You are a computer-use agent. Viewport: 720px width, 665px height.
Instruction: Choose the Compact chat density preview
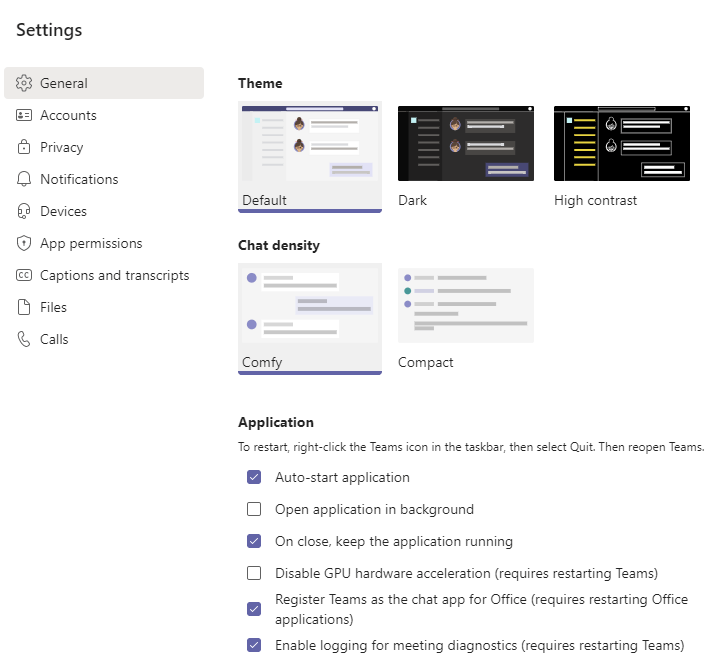point(466,305)
